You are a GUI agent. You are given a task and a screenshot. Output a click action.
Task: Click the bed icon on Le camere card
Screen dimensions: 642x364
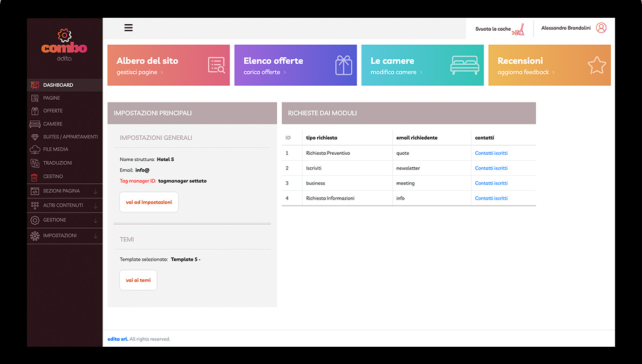(x=465, y=65)
